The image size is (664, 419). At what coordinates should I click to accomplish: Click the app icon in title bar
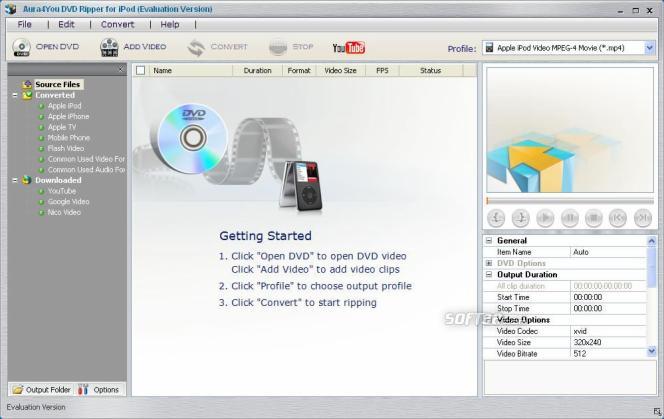(10, 8)
